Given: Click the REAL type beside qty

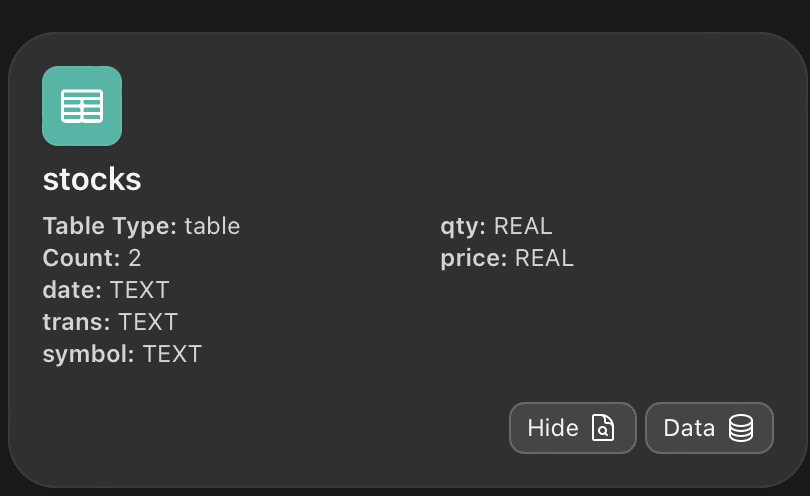Looking at the screenshot, I should tap(523, 226).
